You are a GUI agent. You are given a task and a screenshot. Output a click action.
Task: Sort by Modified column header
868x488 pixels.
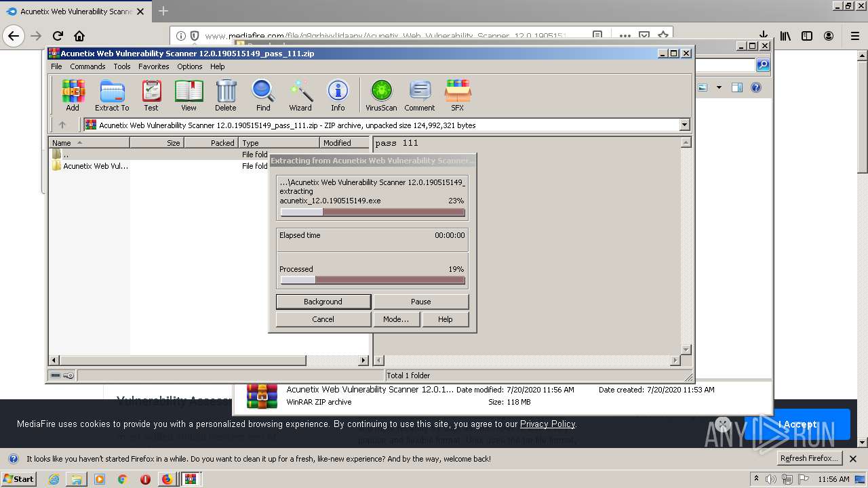344,142
